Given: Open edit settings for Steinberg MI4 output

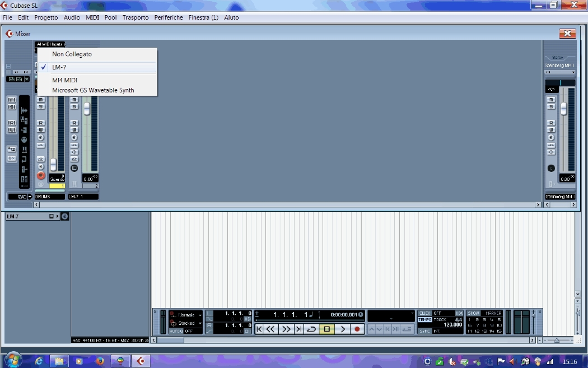Looking at the screenshot, I should click(x=551, y=138).
